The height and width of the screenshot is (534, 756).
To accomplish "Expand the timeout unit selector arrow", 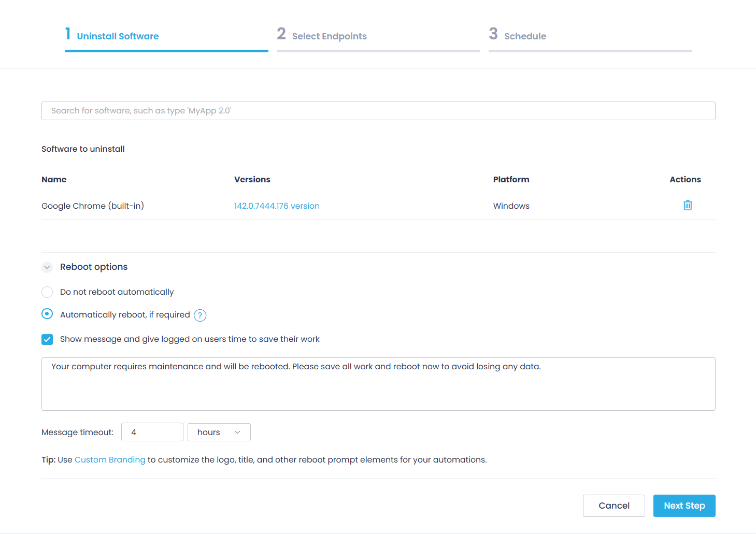I will [x=237, y=432].
